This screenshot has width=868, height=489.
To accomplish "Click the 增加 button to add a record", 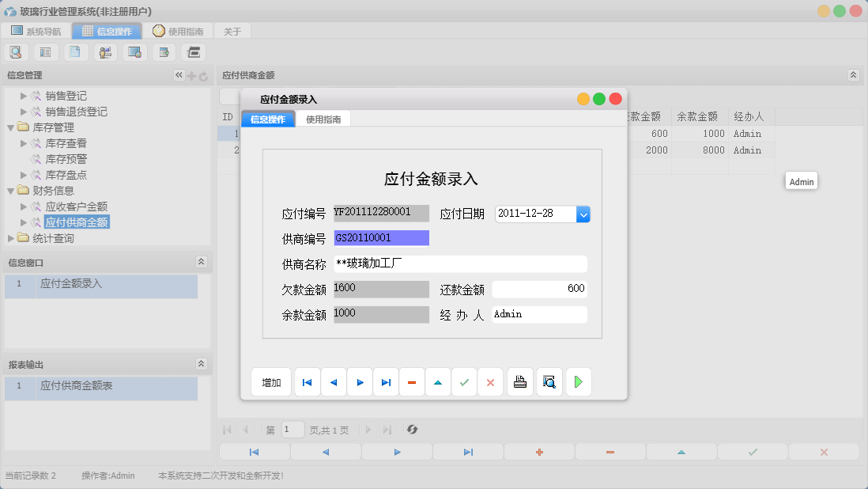I will 271,381.
